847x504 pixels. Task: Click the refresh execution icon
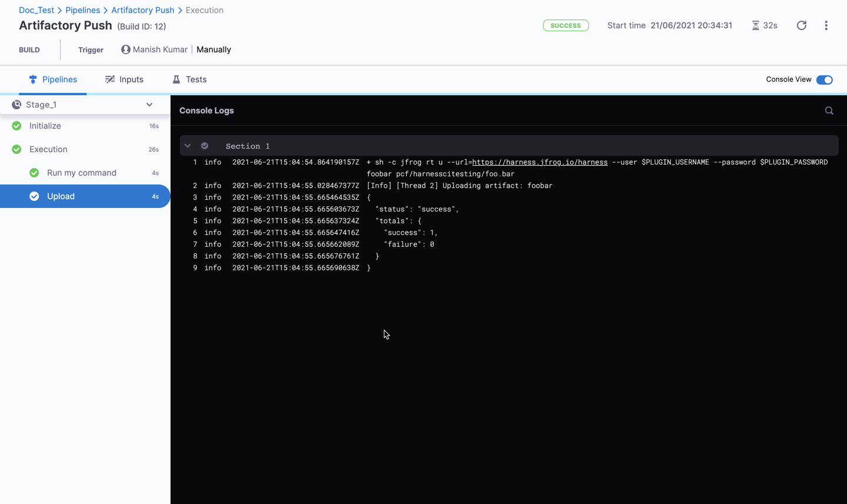[801, 25]
